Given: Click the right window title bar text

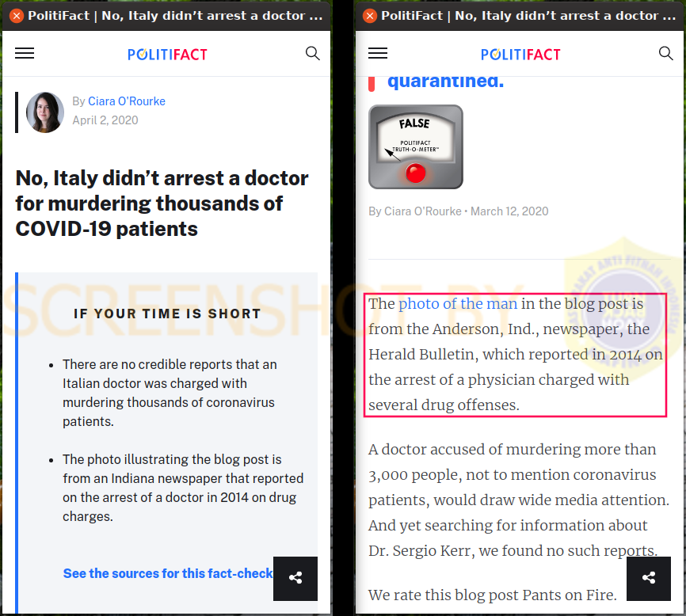Looking at the screenshot, I should coord(528,16).
